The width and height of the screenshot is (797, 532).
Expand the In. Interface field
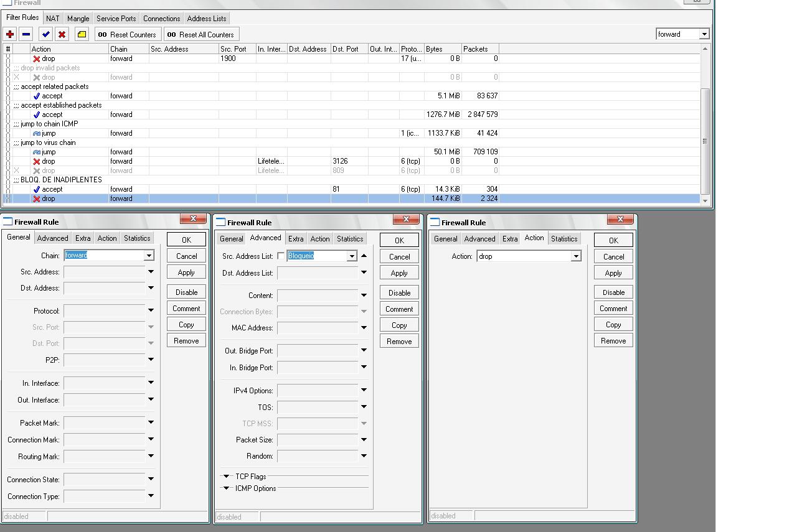tap(151, 383)
